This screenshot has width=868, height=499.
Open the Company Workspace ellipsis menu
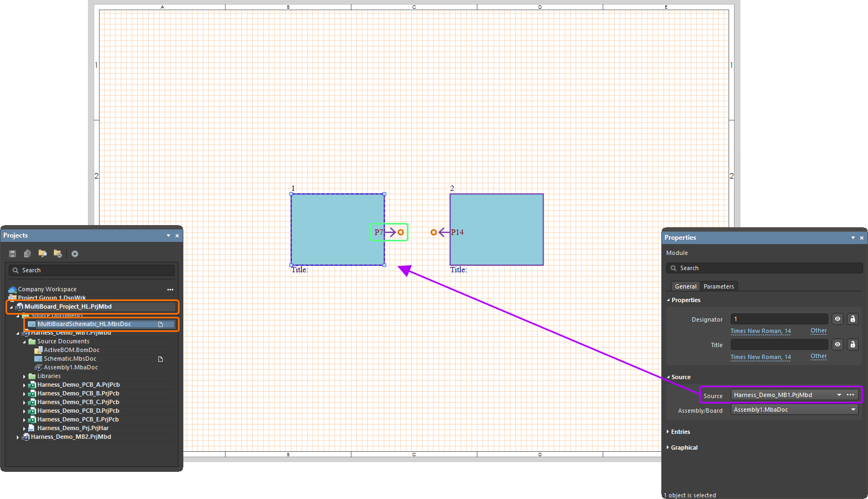point(170,290)
